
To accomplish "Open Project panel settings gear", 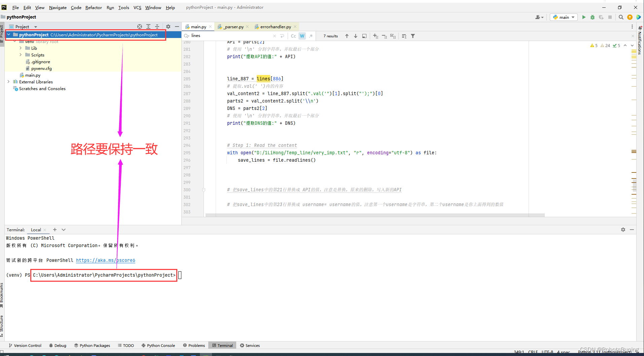I will 168,27.
